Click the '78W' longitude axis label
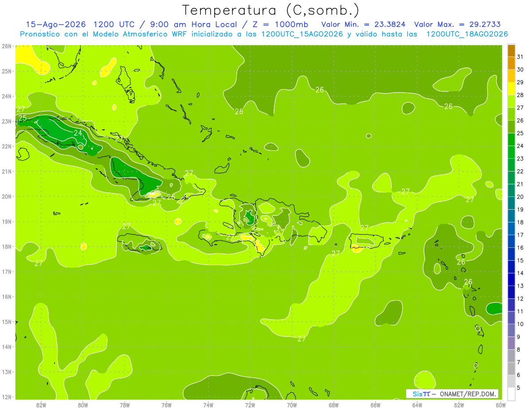The image size is (532, 411). [x=125, y=405]
